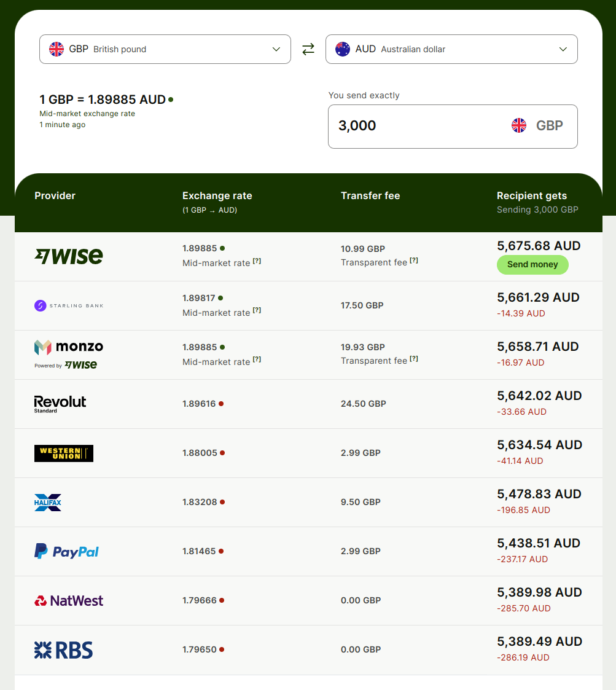Click the NatWest logo
Viewport: 616px width, 690px height.
pyautogui.click(x=69, y=601)
